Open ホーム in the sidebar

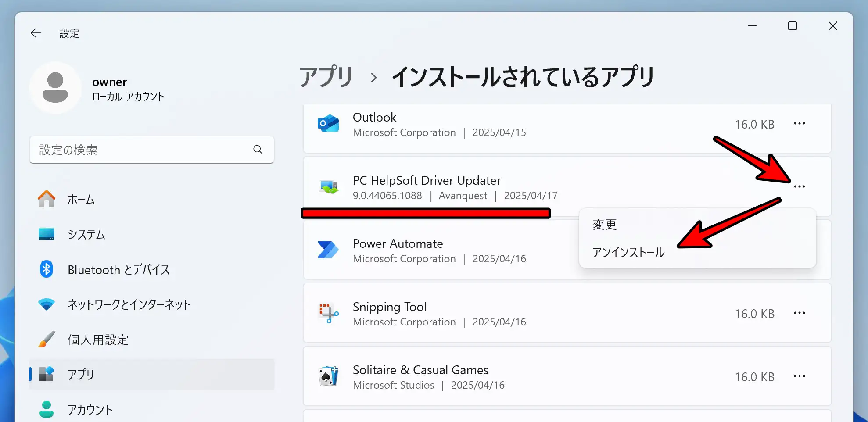click(152, 199)
